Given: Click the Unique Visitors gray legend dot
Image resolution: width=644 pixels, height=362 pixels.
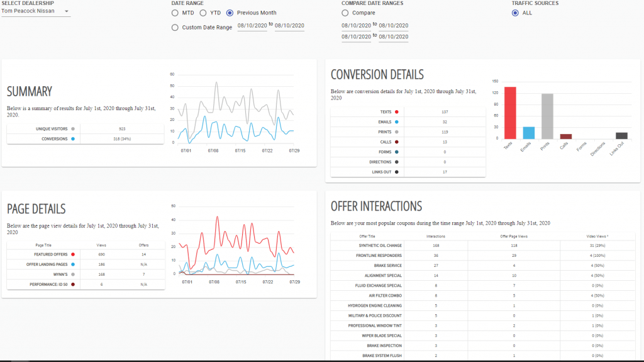Looking at the screenshot, I should pyautogui.click(x=73, y=129).
